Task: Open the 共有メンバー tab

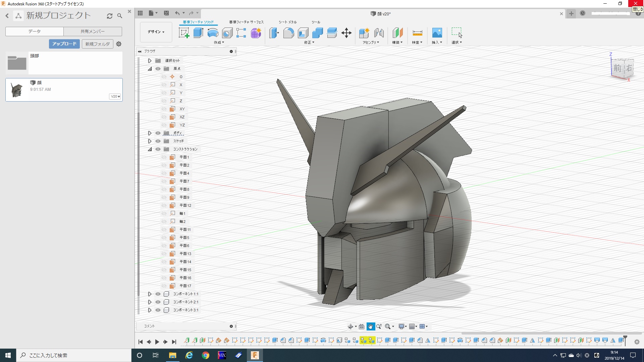Action: (x=93, y=32)
